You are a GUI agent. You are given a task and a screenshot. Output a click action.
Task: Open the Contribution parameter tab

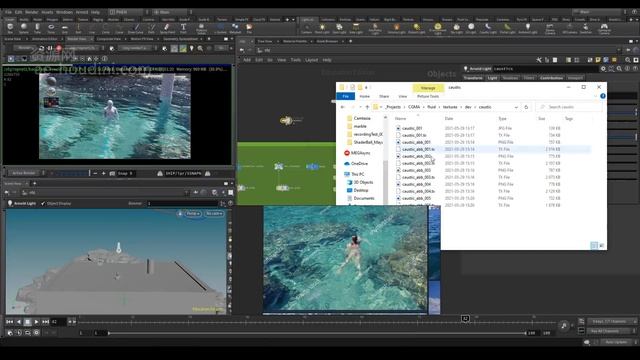551,78
